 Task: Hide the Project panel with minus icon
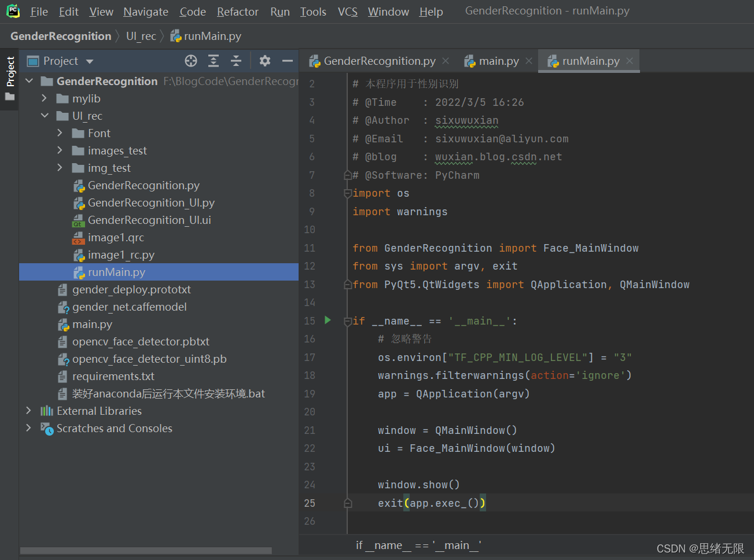[288, 61]
